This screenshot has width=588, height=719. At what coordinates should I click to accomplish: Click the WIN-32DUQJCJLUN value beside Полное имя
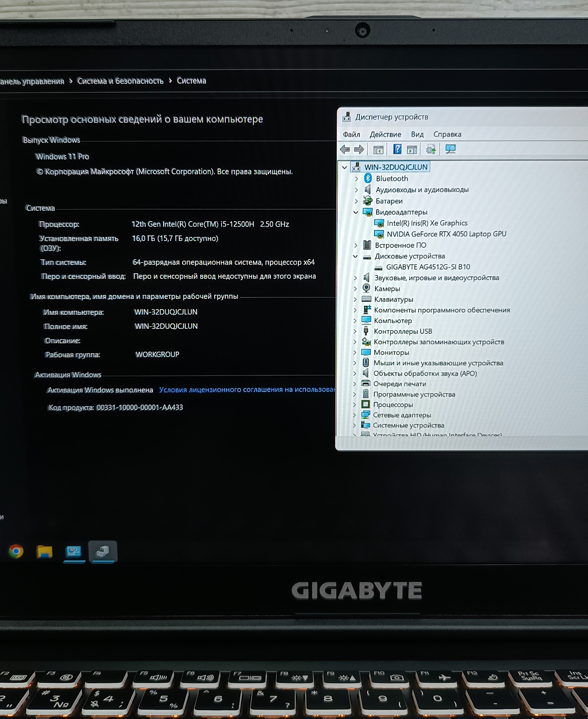(166, 326)
